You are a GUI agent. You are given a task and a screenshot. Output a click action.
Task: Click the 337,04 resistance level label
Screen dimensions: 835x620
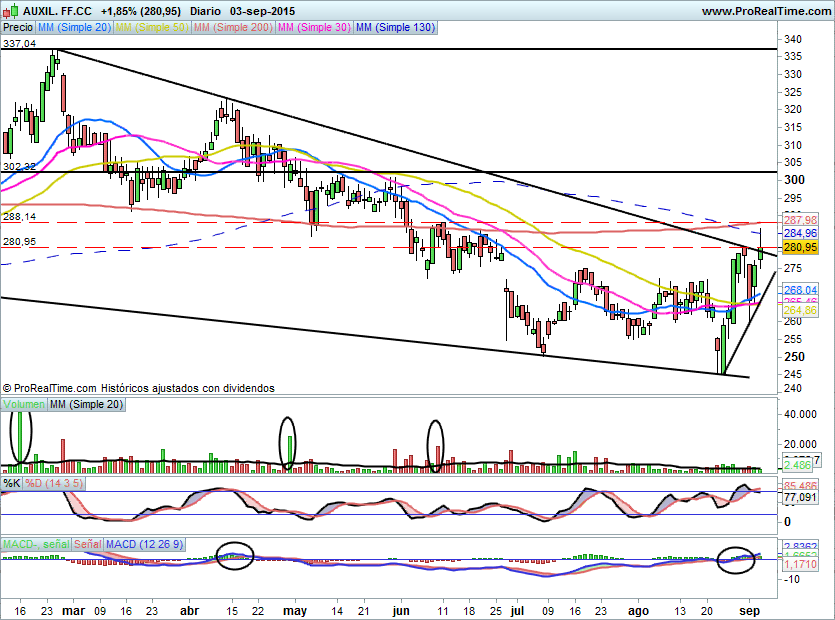(x=19, y=44)
